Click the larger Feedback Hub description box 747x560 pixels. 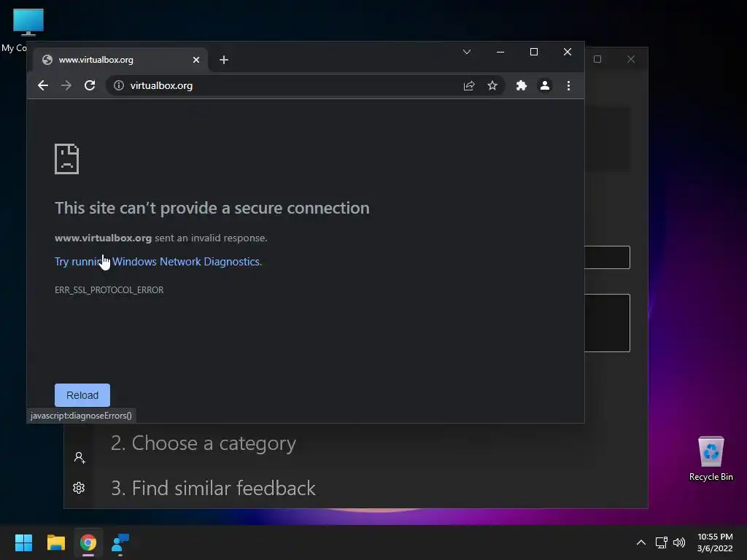click(608, 323)
